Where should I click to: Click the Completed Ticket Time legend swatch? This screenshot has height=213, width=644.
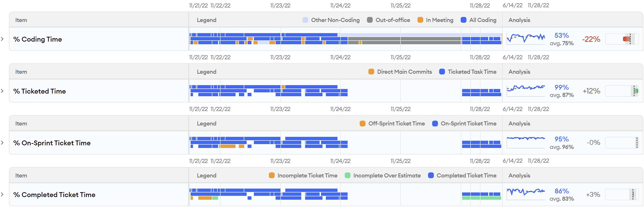click(x=431, y=176)
